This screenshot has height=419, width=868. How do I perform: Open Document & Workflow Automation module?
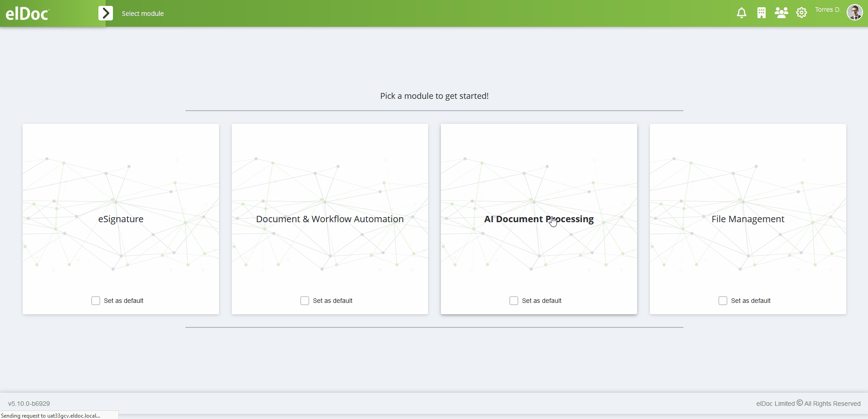click(x=330, y=219)
